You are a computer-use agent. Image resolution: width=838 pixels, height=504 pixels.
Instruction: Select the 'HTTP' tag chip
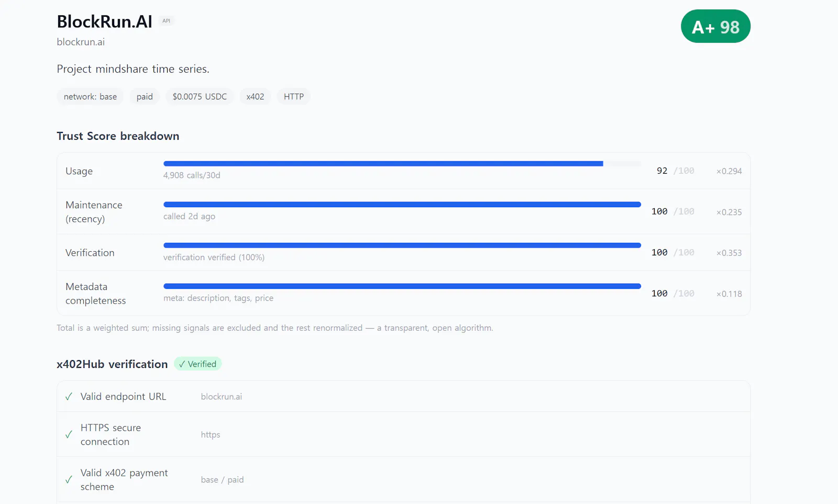(x=294, y=97)
